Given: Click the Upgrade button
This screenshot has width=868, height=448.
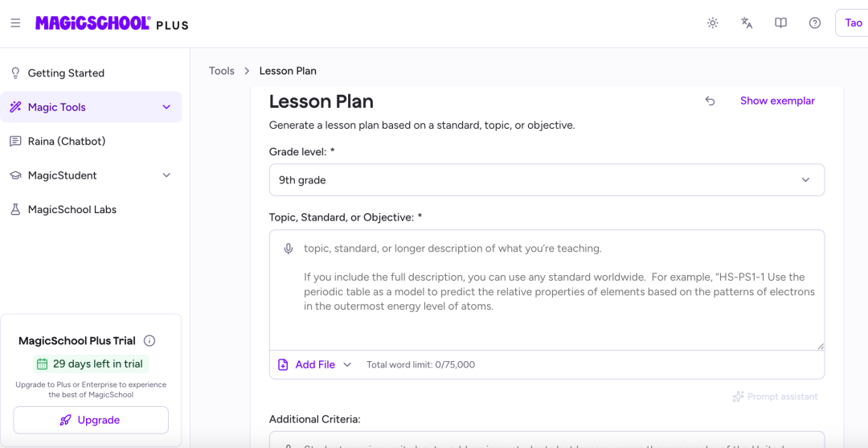Looking at the screenshot, I should pos(91,420).
